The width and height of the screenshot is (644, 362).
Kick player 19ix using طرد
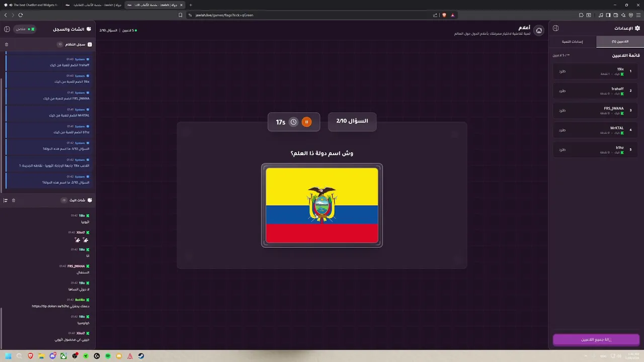[562, 71]
